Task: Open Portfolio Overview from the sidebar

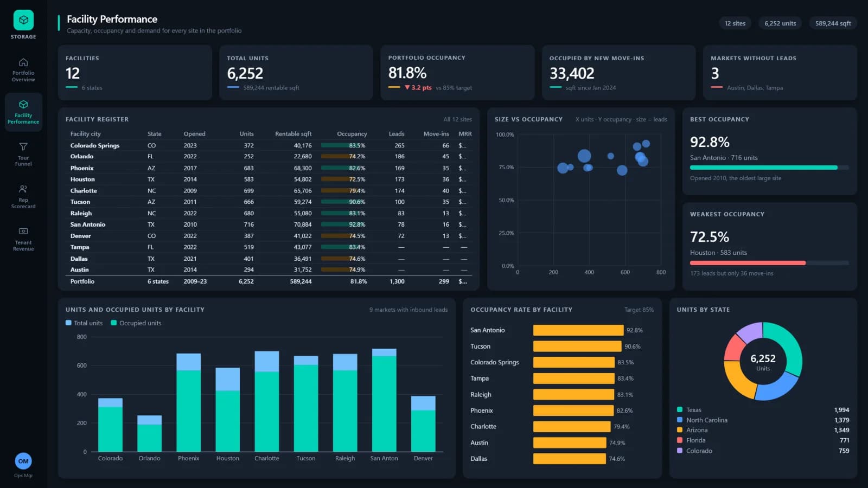Action: [x=23, y=70]
